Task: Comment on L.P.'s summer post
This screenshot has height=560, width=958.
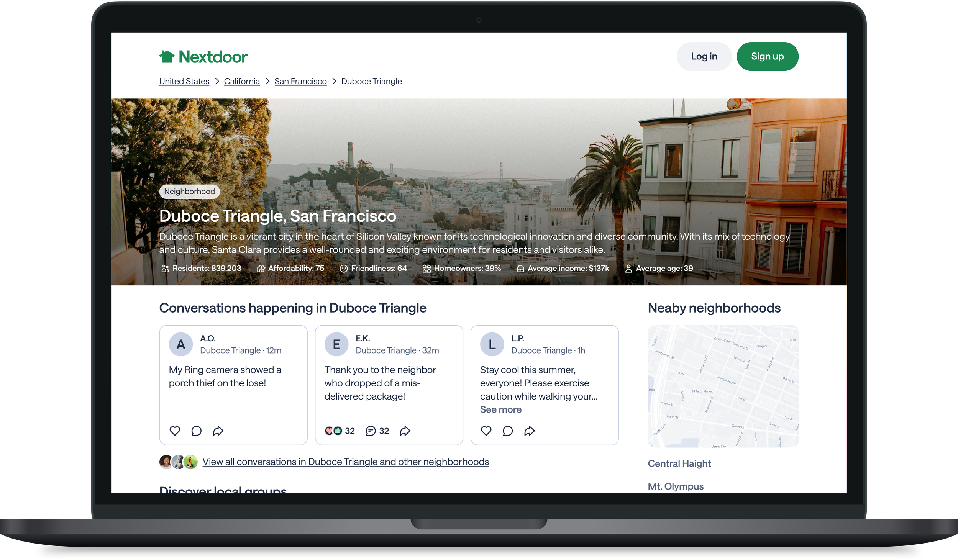Action: 507,431
